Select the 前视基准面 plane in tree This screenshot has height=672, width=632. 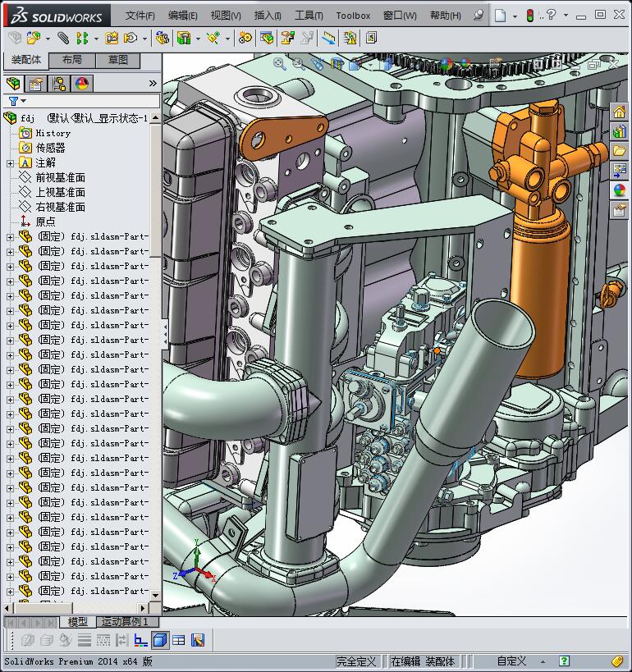point(60,177)
